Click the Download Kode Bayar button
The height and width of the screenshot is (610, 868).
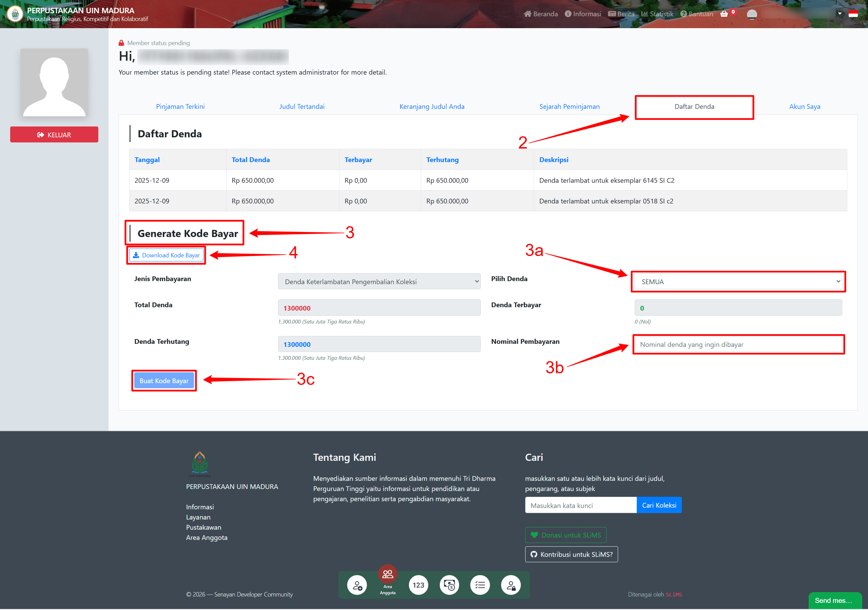pos(167,255)
